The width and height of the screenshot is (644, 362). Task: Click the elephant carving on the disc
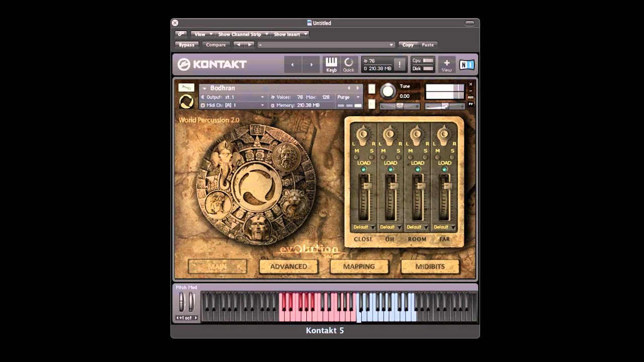point(225,163)
